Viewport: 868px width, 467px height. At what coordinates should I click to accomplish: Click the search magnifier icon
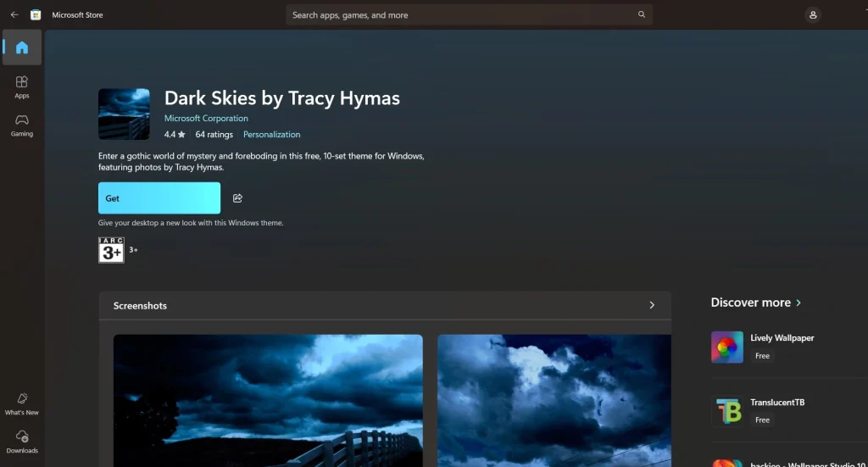(642, 14)
